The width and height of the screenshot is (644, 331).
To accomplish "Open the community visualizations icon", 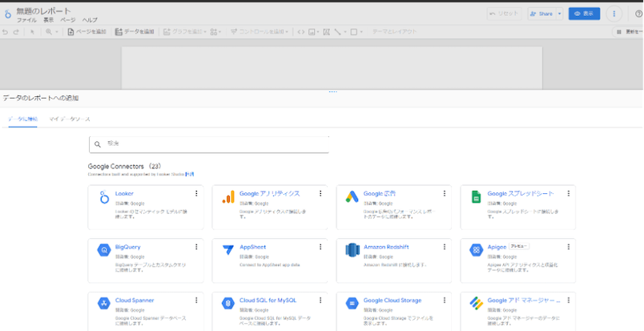I will click(213, 32).
